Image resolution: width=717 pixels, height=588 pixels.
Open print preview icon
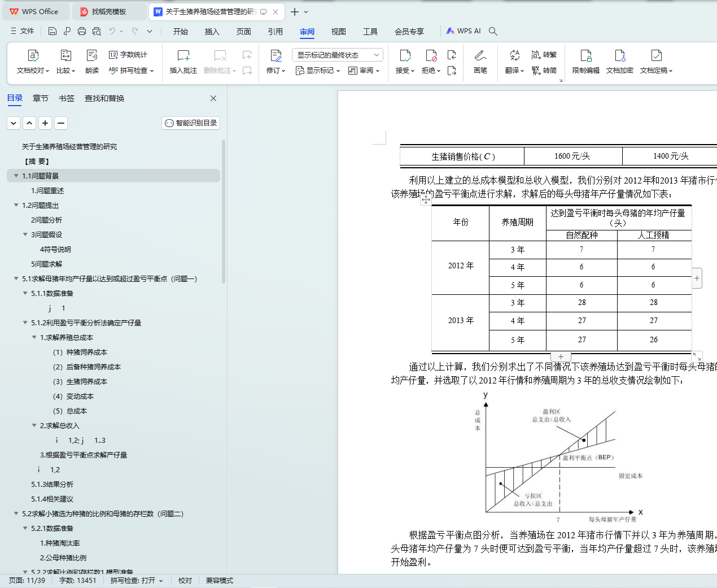[x=97, y=31]
